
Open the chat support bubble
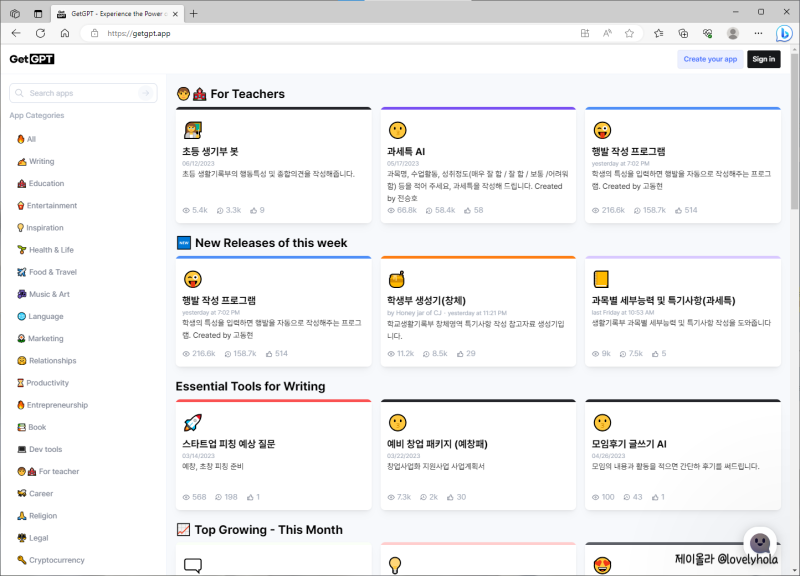pyautogui.click(x=760, y=542)
